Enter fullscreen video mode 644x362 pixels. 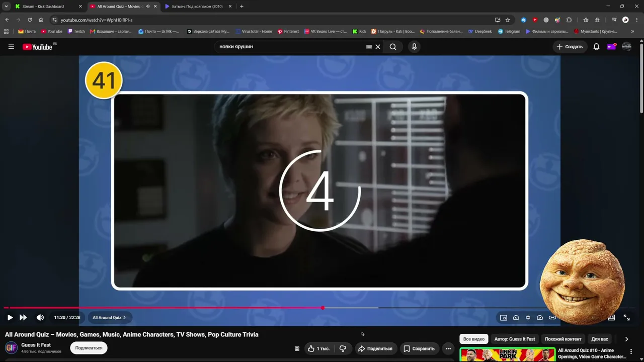tap(627, 317)
